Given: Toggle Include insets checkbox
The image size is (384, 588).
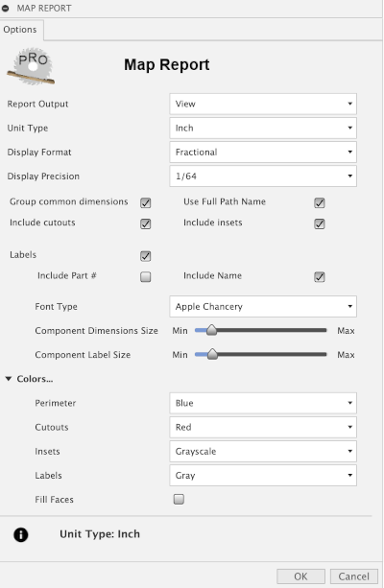Looking at the screenshot, I should (x=320, y=223).
